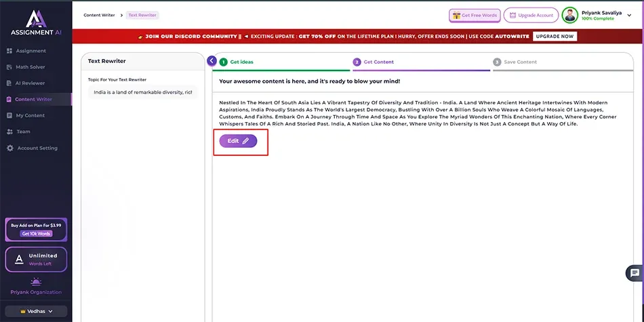Switch to Get ideas step
Image resolution: width=644 pixels, height=322 pixels.
pos(241,62)
